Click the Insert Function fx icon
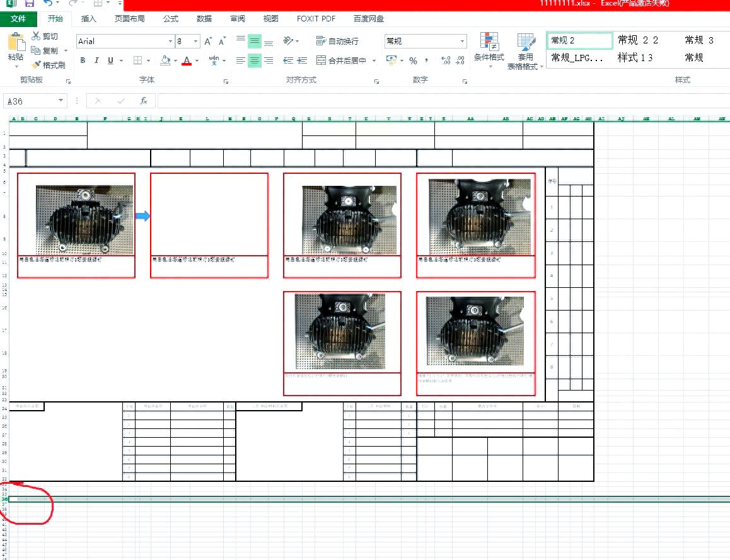730x560 pixels. pyautogui.click(x=144, y=101)
